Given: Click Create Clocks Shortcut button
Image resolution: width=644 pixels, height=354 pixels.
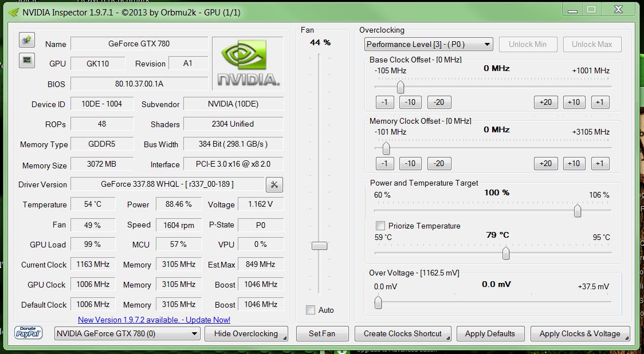Looking at the screenshot, I should (402, 333).
